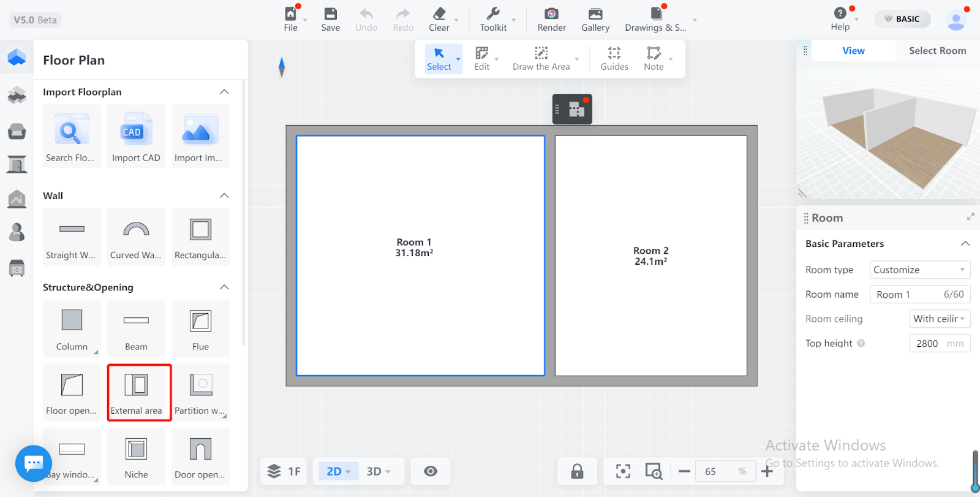Screen dimensions: 980x497
Task: Open the Room type dropdown
Action: click(919, 270)
